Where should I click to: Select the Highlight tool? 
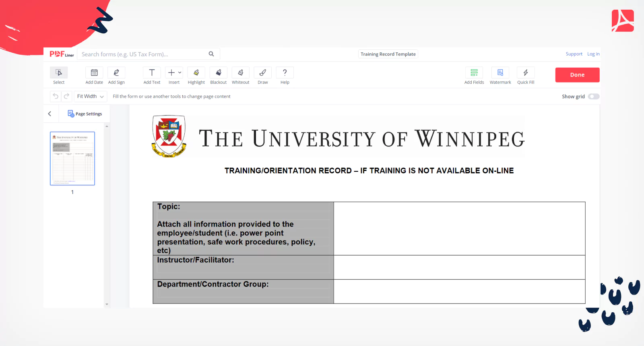click(196, 76)
